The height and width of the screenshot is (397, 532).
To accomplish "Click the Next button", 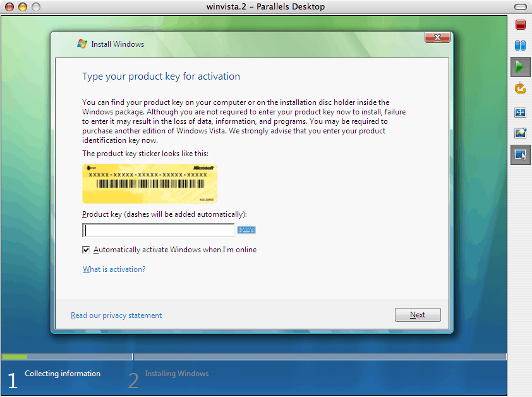I will point(418,315).
